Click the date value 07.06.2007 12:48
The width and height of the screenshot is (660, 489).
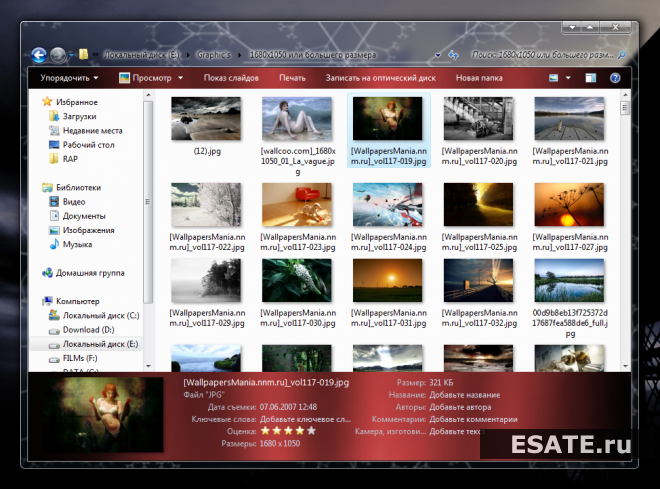coord(288,407)
